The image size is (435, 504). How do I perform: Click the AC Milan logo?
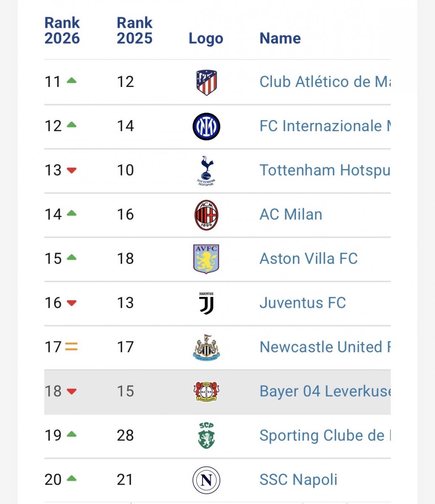206,215
